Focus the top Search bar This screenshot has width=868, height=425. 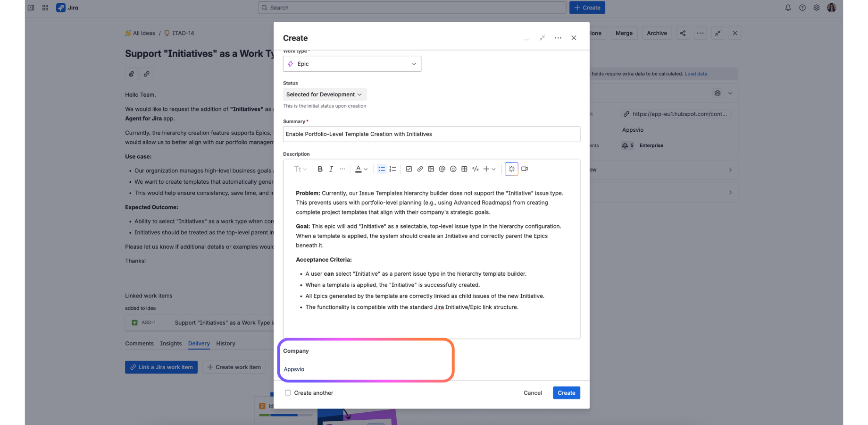coord(412,8)
